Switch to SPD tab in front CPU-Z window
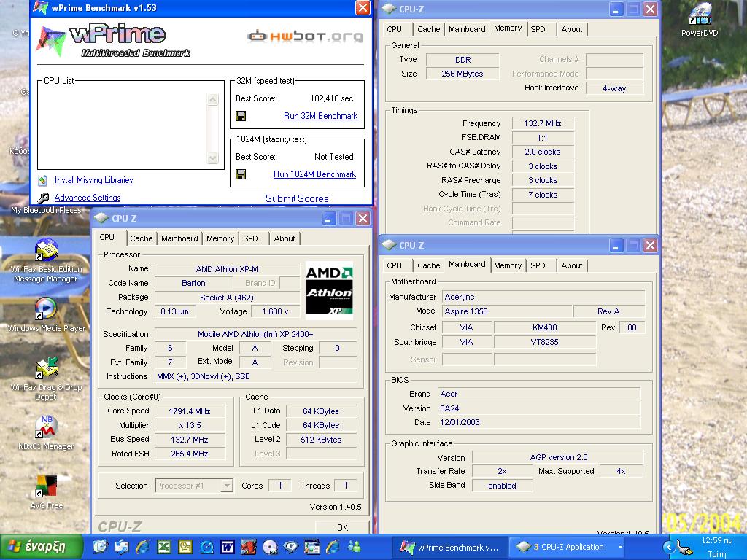 [x=251, y=238]
